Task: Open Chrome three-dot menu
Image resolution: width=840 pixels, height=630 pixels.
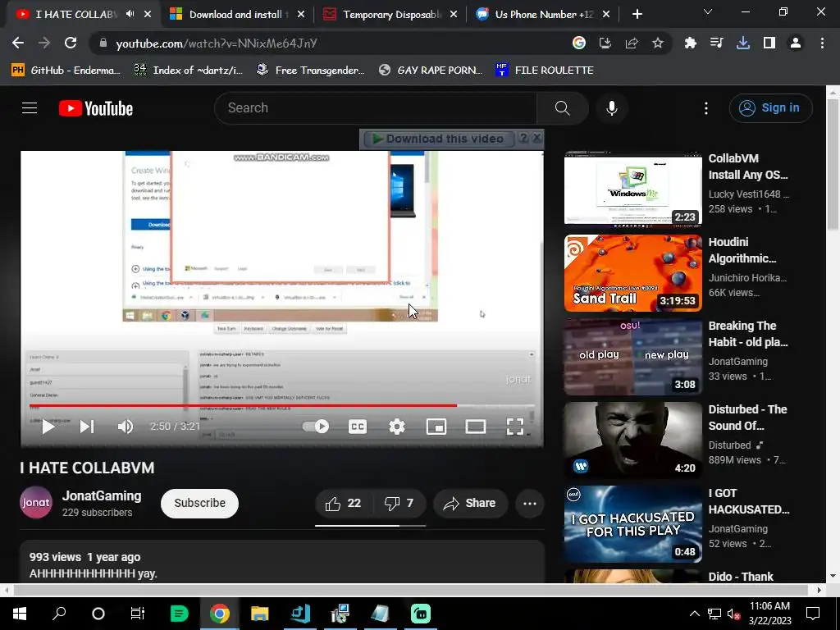Action: tap(822, 43)
